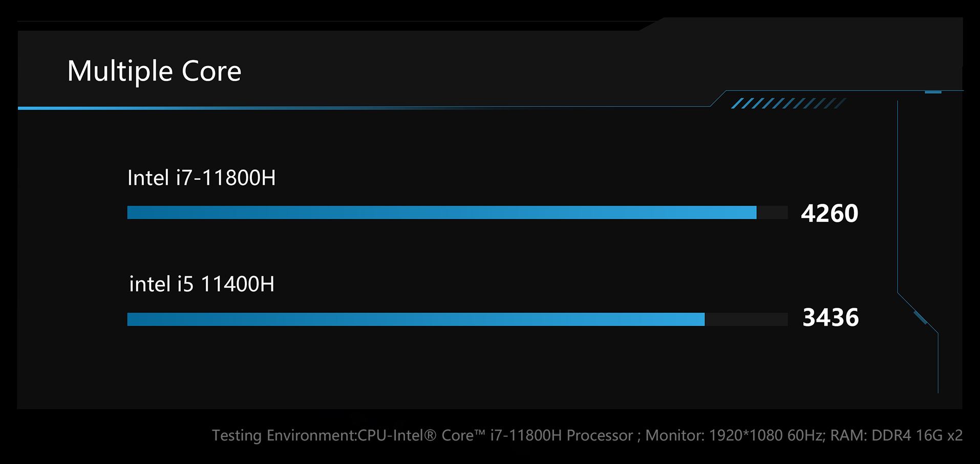Click the blue i5 11400H score bar
The height and width of the screenshot is (464, 980).
[416, 320]
